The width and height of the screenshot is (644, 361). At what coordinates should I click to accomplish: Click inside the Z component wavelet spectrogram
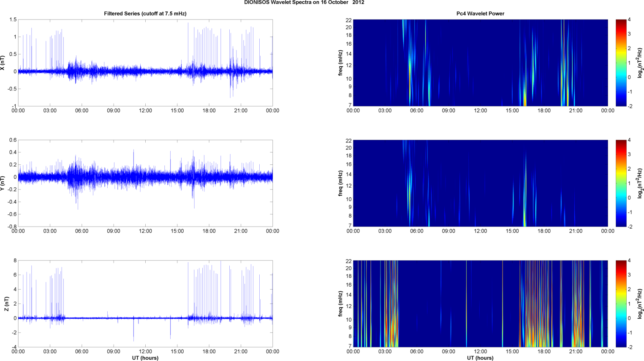pyautogui.click(x=480, y=304)
